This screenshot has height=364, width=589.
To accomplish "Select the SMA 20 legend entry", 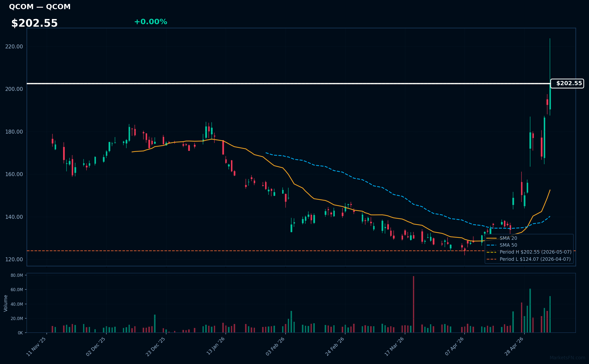I will pos(502,238).
